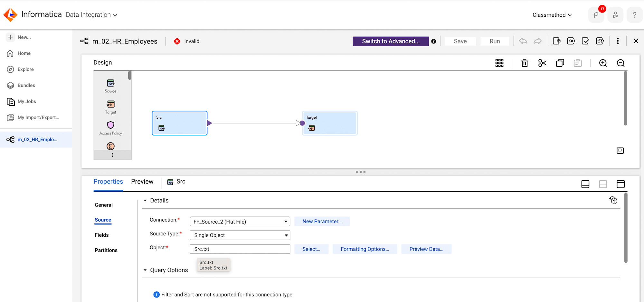Click the Object field Src.txt
This screenshot has width=644, height=302.
coord(240,249)
